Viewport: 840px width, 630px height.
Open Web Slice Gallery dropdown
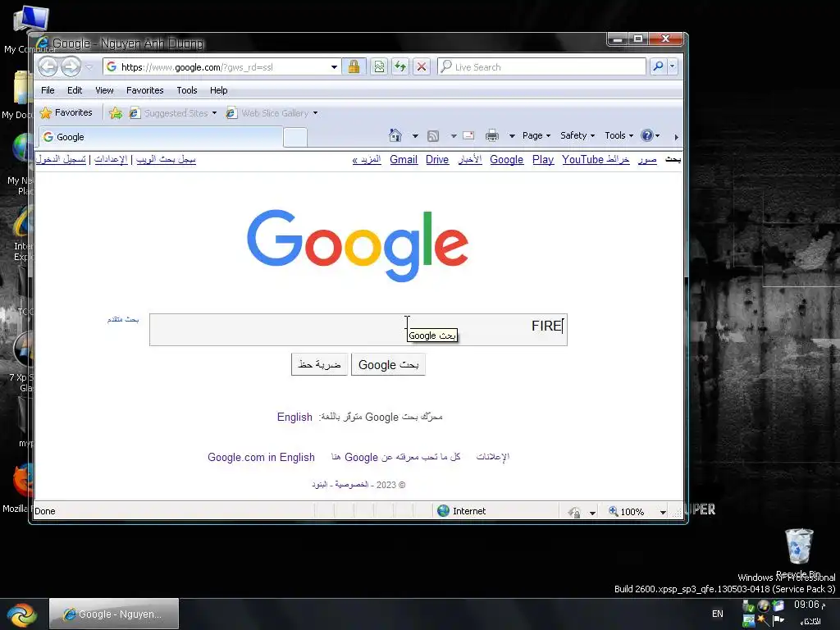click(x=272, y=113)
